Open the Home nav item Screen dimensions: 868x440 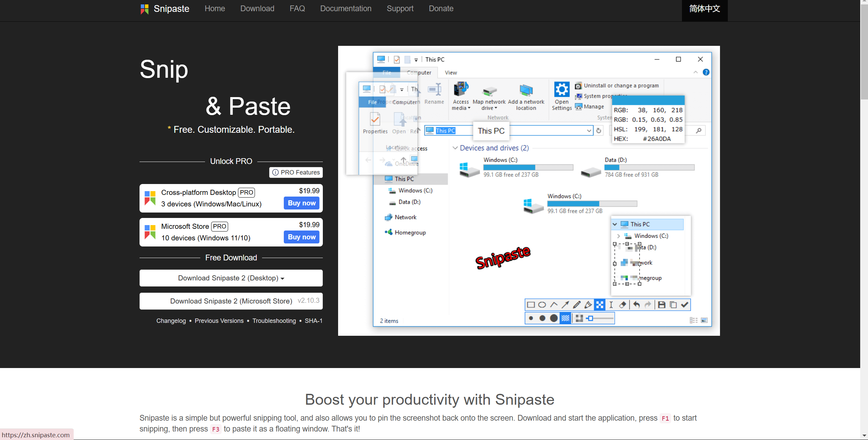215,8
